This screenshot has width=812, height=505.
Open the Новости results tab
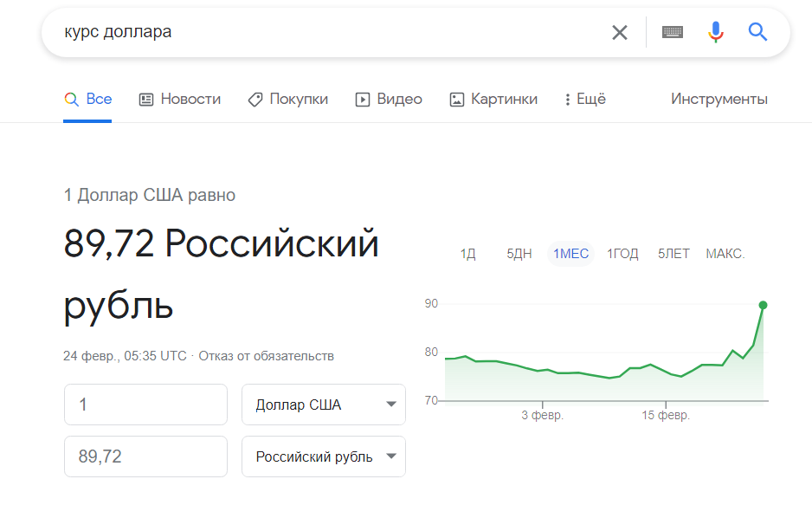[x=180, y=100]
